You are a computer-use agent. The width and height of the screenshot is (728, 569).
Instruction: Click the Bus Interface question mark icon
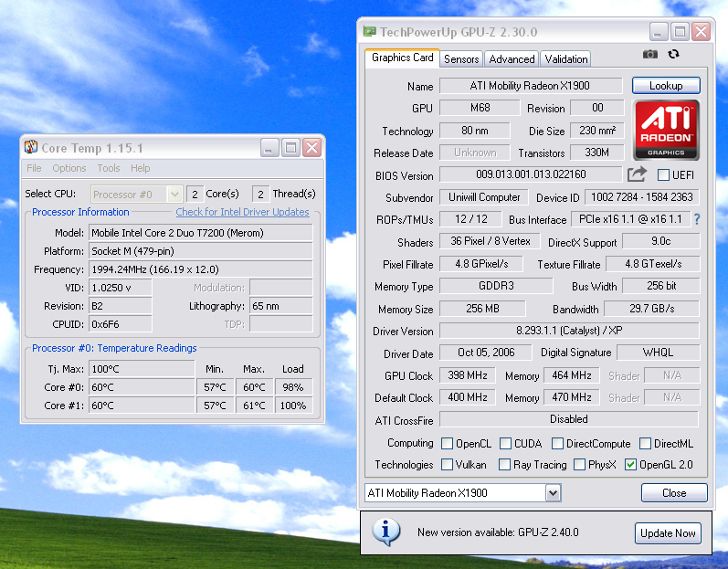point(697,219)
